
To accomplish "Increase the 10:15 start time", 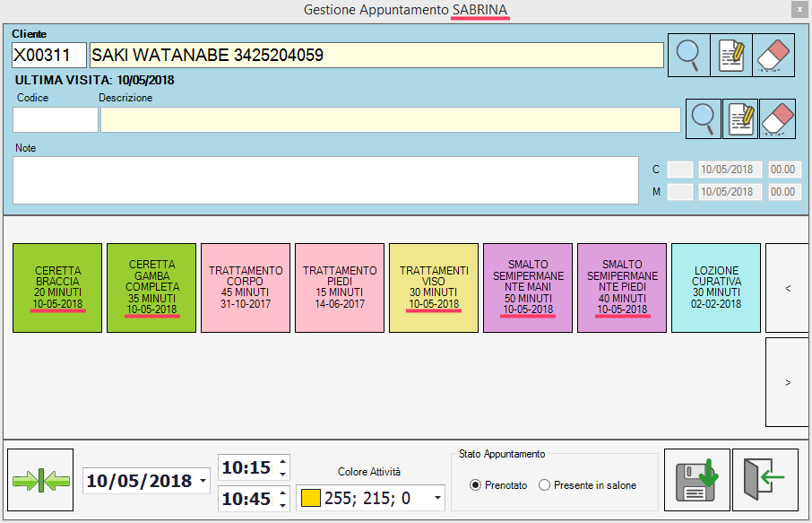I will (x=283, y=463).
